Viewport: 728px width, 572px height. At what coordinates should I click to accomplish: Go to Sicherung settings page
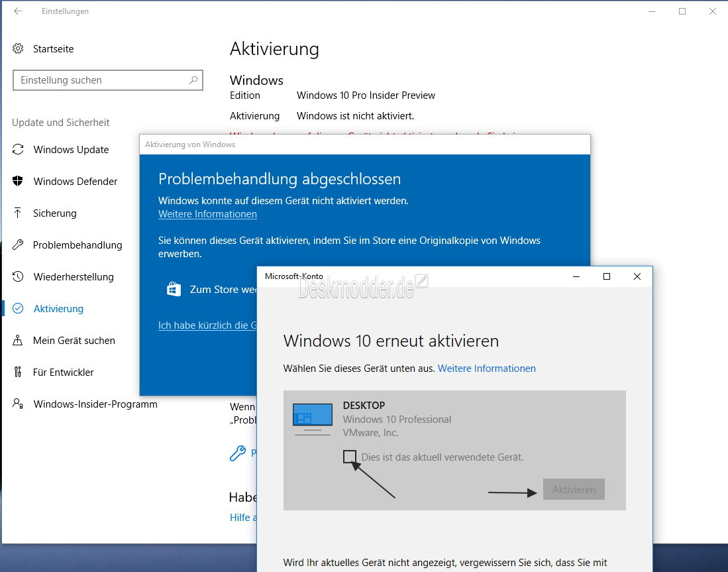point(55,213)
